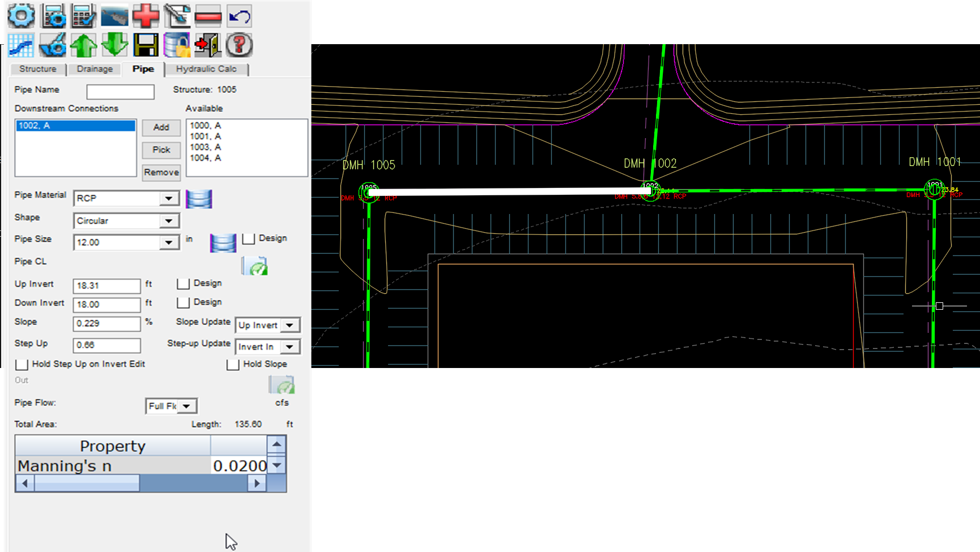The width and height of the screenshot is (980, 552).
Task: Open the database lock icon
Action: click(176, 45)
